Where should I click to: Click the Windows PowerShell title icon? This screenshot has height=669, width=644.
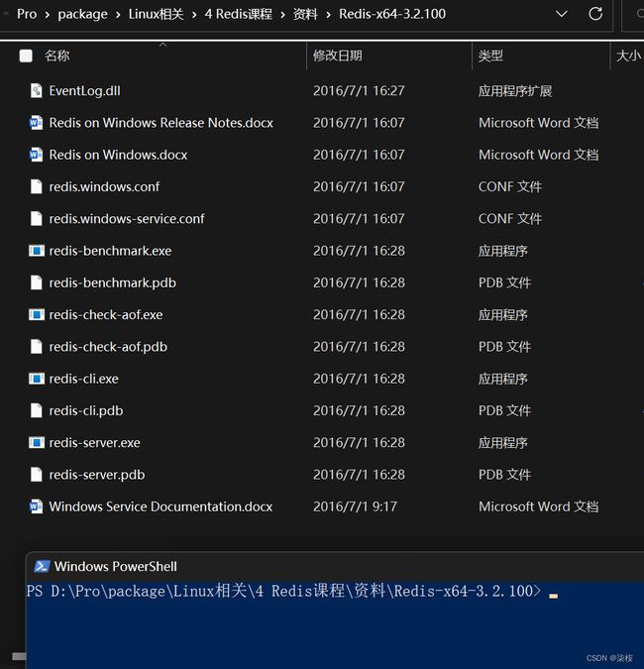42,566
